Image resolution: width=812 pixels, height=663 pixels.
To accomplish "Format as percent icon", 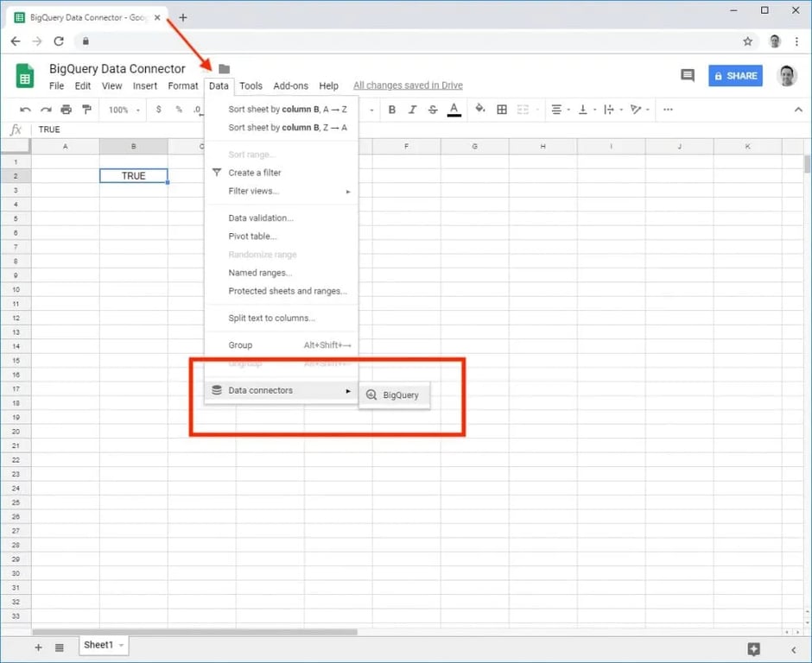I will [179, 110].
